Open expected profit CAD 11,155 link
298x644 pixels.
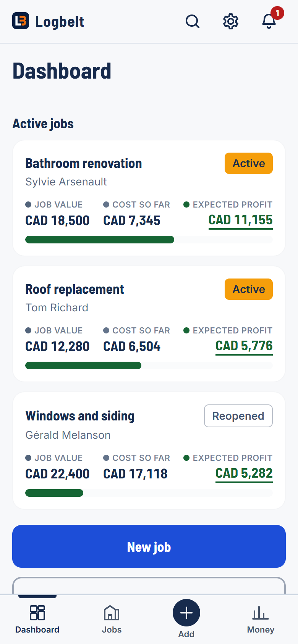(x=241, y=220)
